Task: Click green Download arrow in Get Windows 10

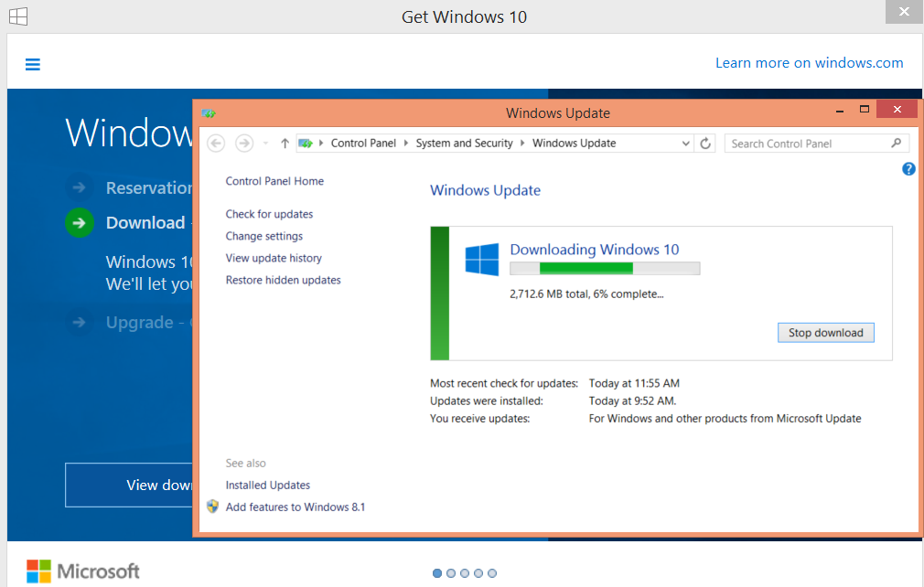Action: tap(79, 222)
